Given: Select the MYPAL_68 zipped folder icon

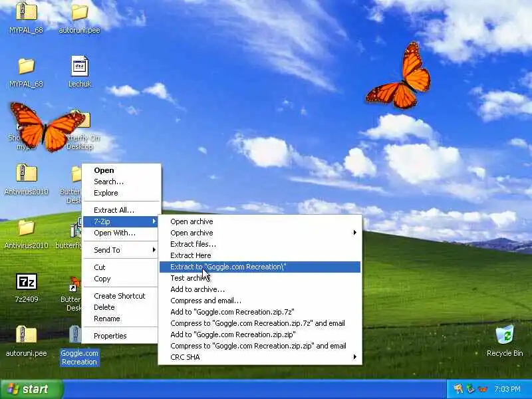Looking at the screenshot, I should [26, 11].
